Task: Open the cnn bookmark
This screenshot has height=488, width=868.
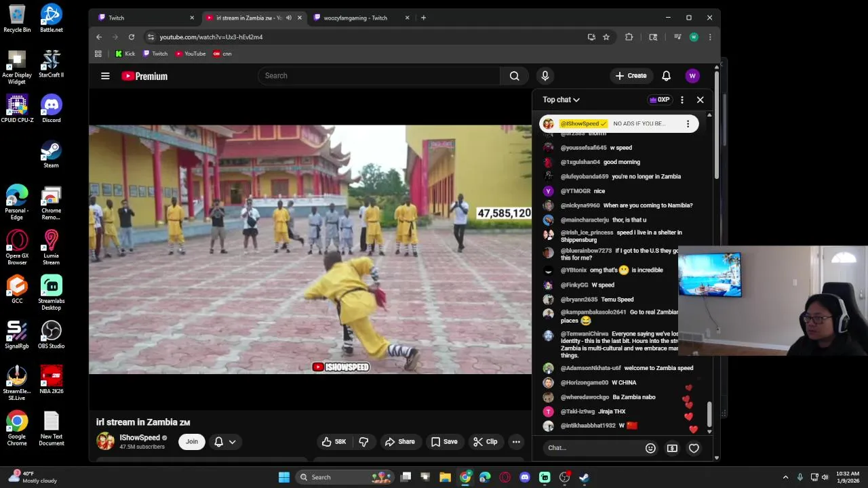Action: click(222, 54)
